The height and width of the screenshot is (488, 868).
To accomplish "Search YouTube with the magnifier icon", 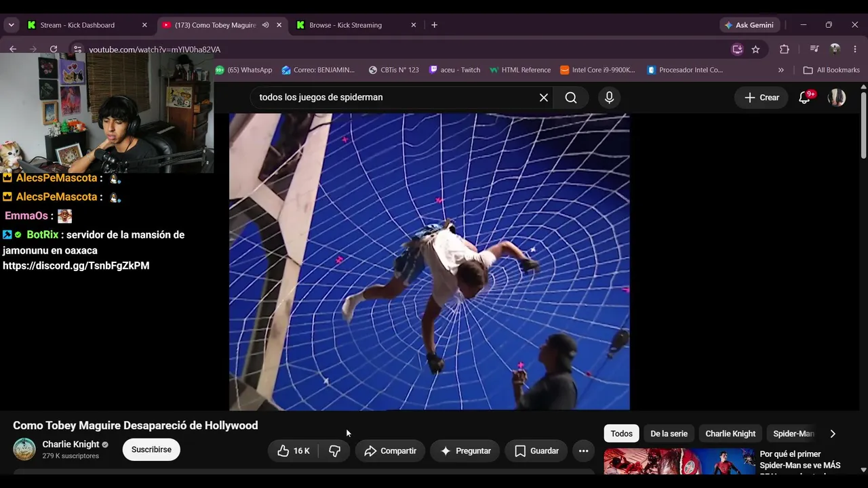I will coord(571,98).
